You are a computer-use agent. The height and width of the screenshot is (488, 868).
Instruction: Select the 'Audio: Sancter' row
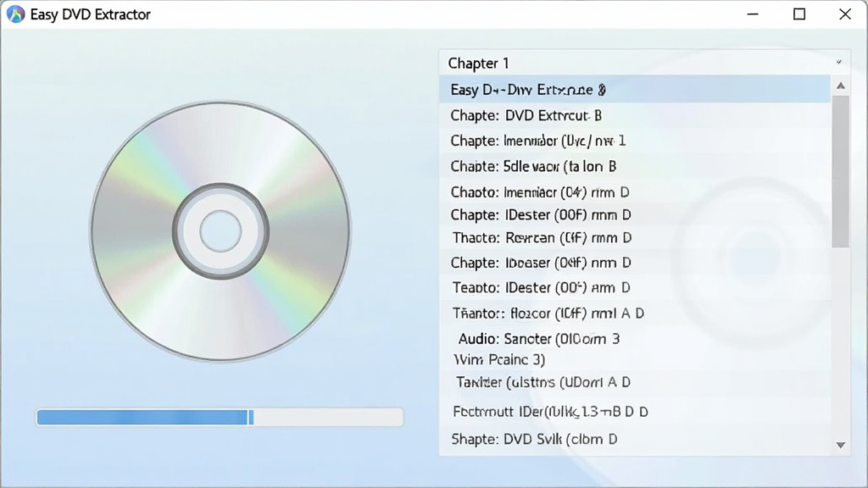point(635,339)
